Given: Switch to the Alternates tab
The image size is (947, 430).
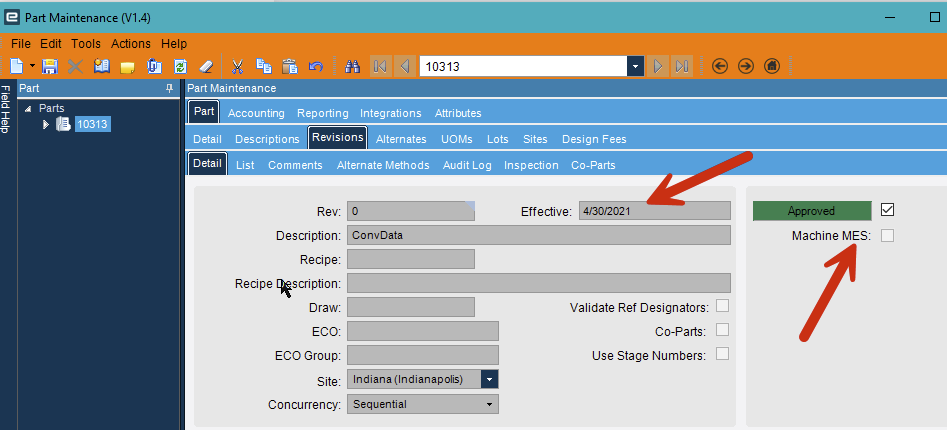Looking at the screenshot, I should pyautogui.click(x=401, y=139).
